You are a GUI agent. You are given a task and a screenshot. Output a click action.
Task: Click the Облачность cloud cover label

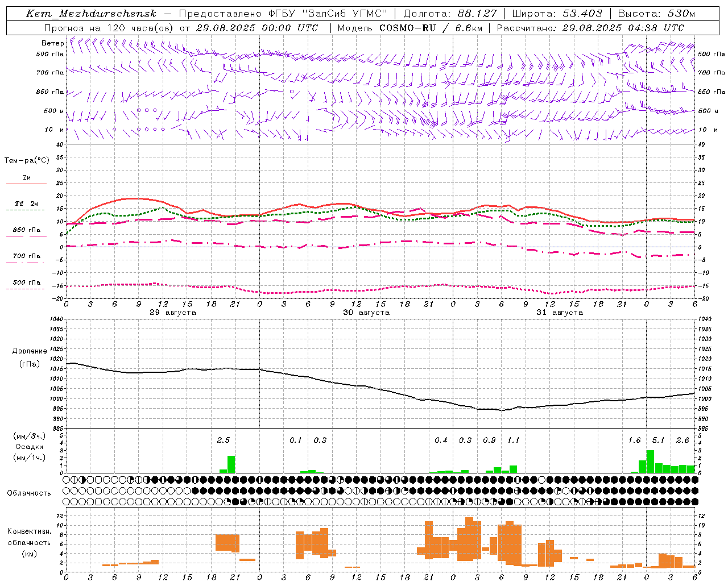(x=29, y=493)
